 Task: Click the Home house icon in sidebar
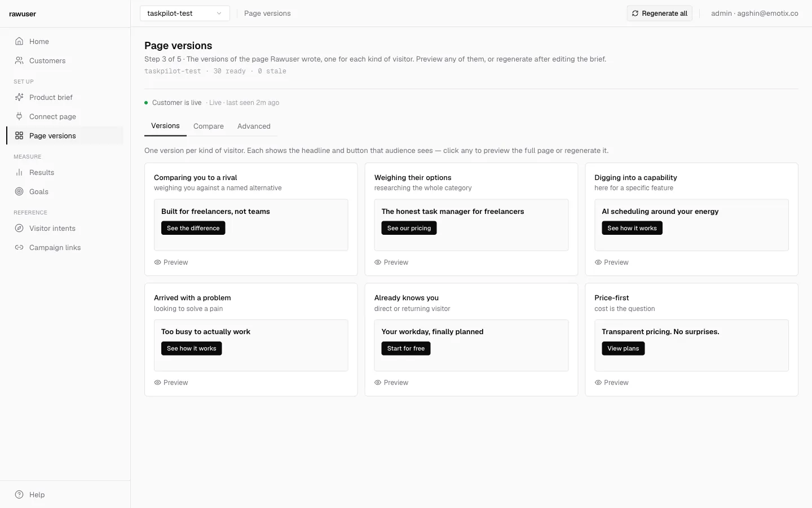coord(19,41)
